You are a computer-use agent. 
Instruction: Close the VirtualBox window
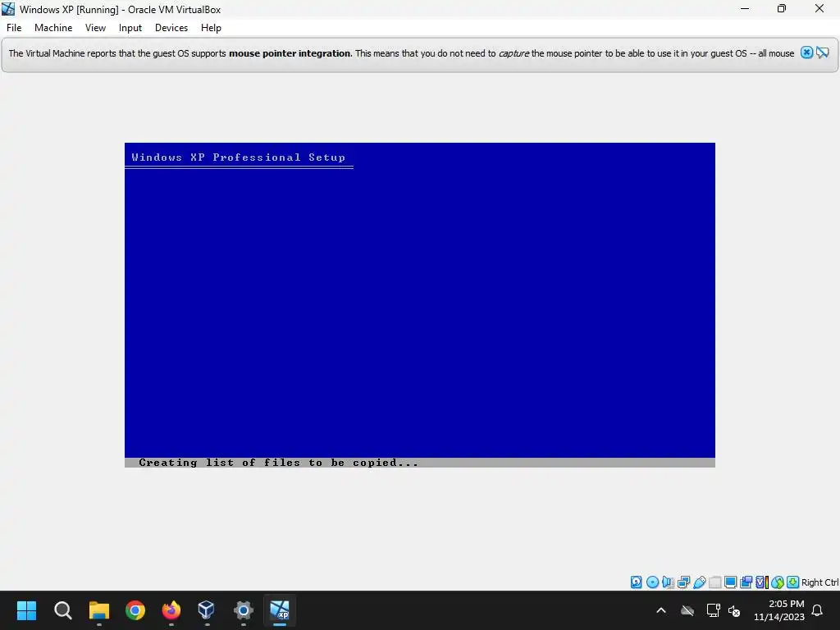pos(819,9)
